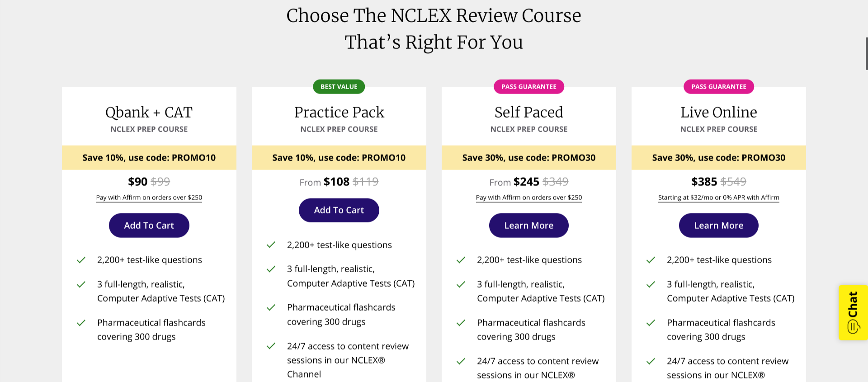Click the green Best Value badge

(x=339, y=87)
